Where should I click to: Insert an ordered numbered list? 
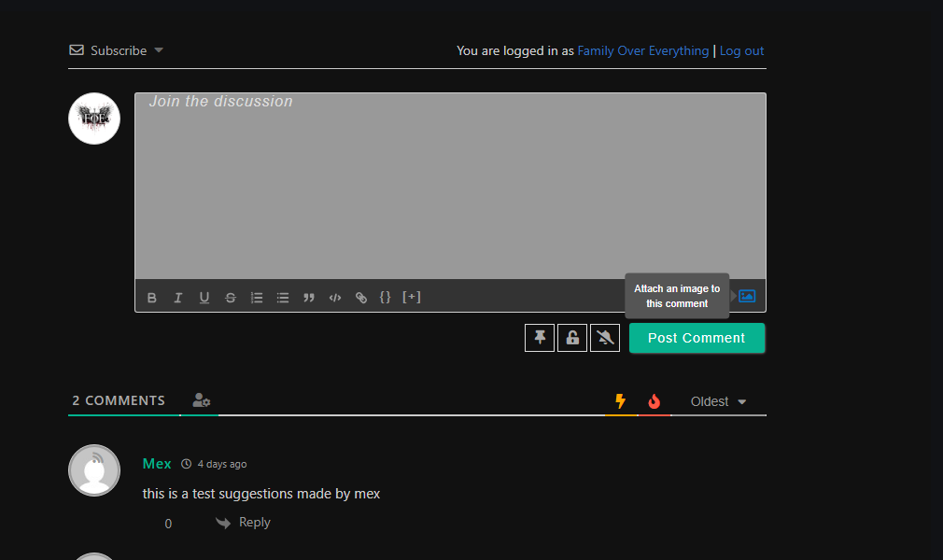[257, 298]
